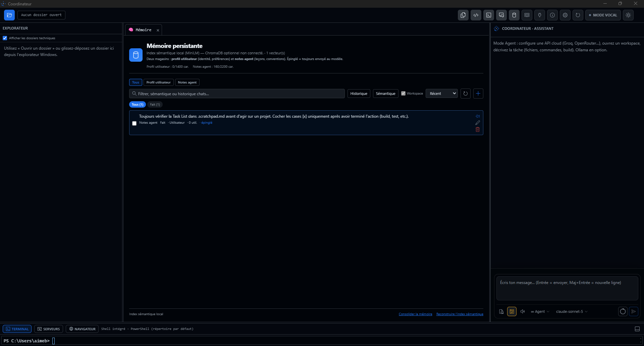Viewport: 644px width, 346px height.
Task: Click the Historique button
Action: (x=359, y=94)
